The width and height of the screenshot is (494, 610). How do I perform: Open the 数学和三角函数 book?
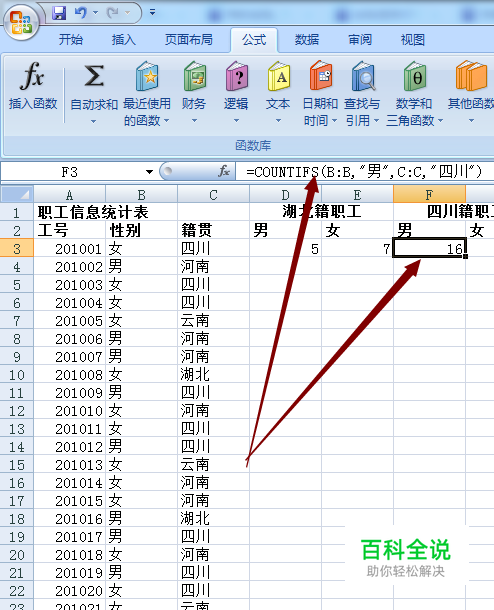pyautogui.click(x=415, y=76)
